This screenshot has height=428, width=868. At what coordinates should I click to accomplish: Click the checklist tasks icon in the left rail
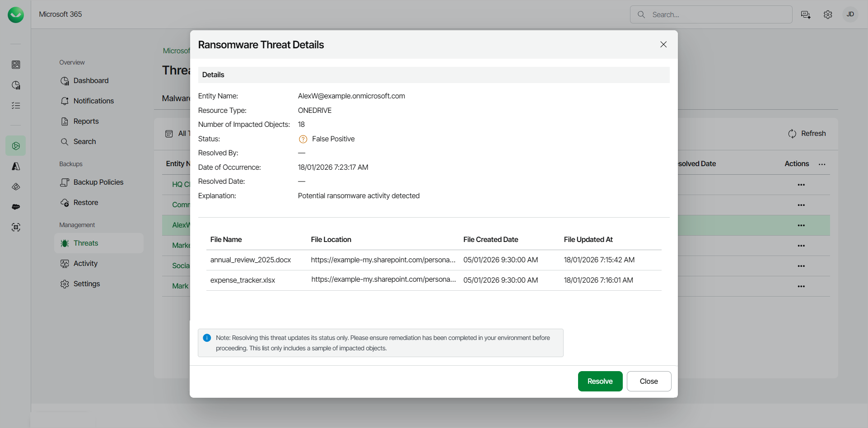pyautogui.click(x=16, y=105)
